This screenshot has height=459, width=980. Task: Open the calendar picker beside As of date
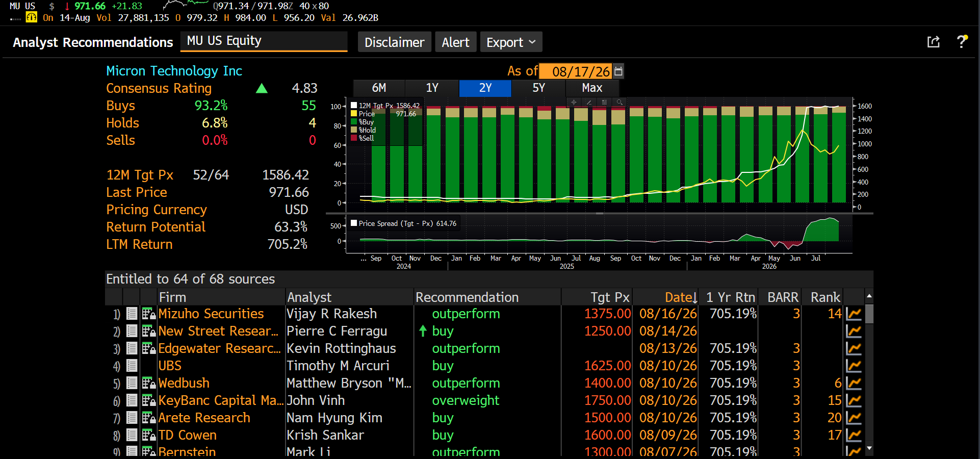(618, 71)
